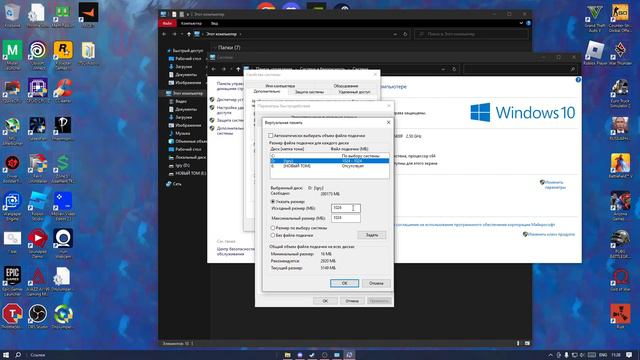Open the Grand Theft Auto V desktop shortcut
The width and height of the screenshot is (640, 360).
595,18
